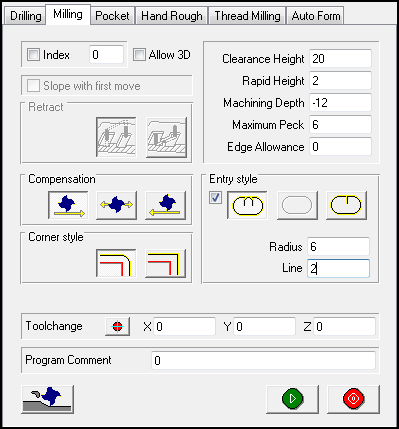
Task: Click the Toolchange position crosshair icon
Action: (117, 326)
